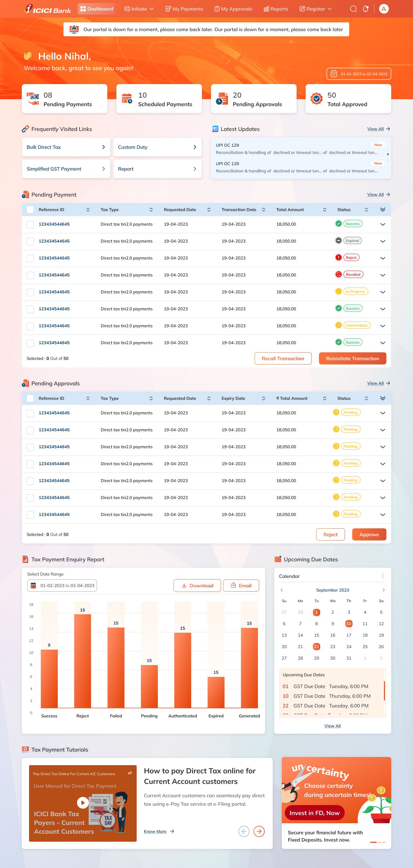413x868 pixels.
Task: Select all rows in Pending Approvals table
Action: click(x=30, y=398)
